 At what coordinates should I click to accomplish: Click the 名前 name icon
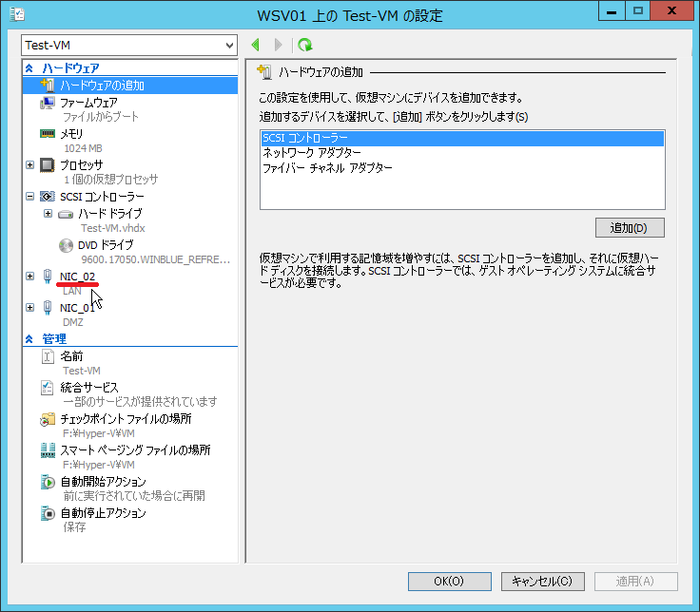pyautogui.click(x=48, y=356)
